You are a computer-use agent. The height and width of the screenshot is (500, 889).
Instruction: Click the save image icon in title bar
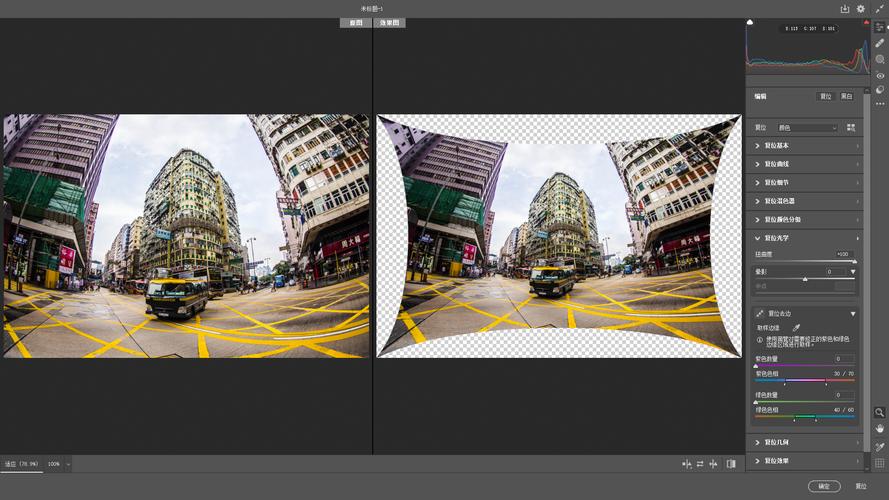(x=844, y=9)
